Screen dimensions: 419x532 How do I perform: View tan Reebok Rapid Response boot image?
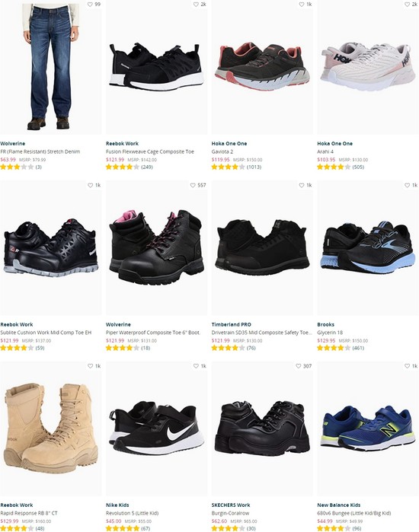pyautogui.click(x=51, y=428)
